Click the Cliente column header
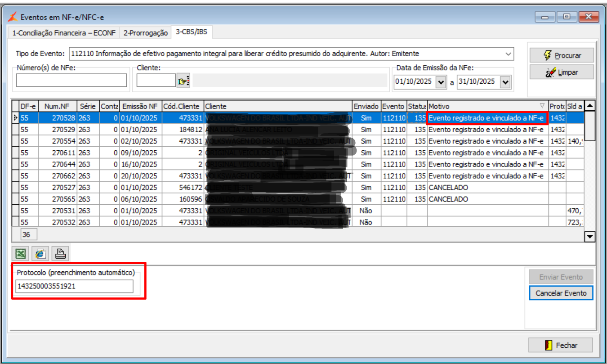Screen dimensions: 607x364 click(278, 106)
